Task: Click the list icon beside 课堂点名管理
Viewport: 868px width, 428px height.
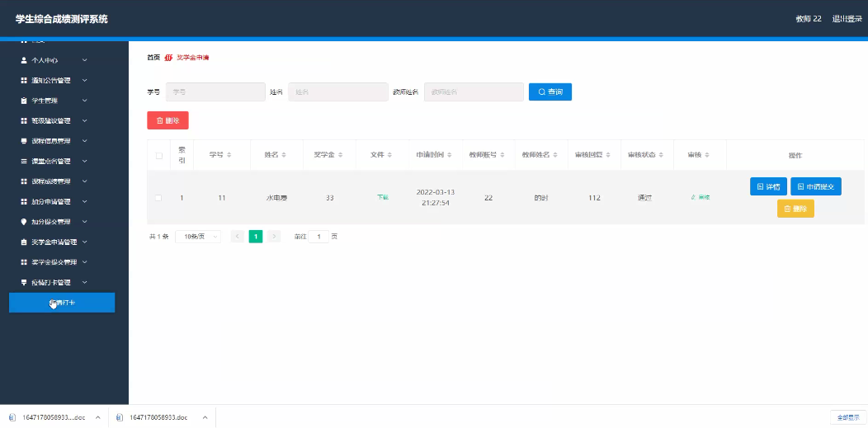Action: pos(23,161)
